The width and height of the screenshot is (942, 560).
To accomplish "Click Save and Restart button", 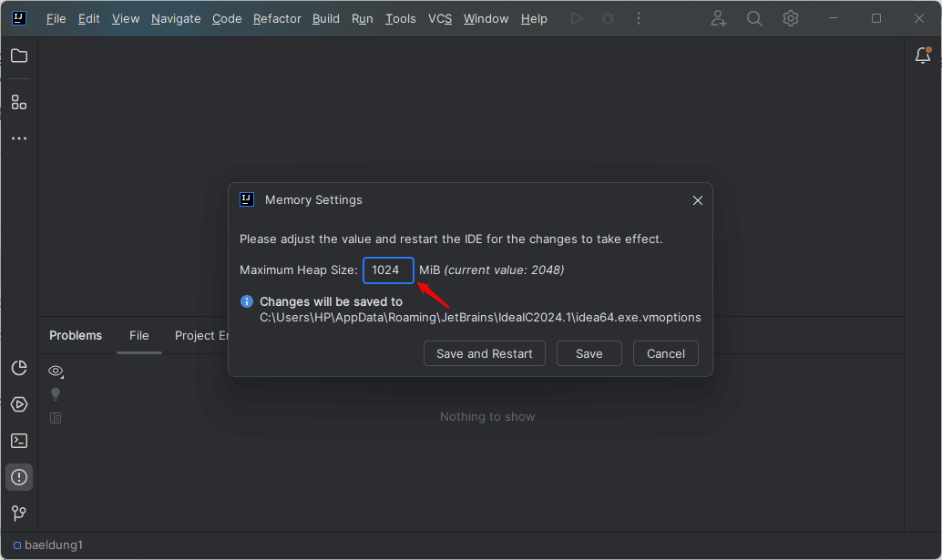I will [485, 353].
